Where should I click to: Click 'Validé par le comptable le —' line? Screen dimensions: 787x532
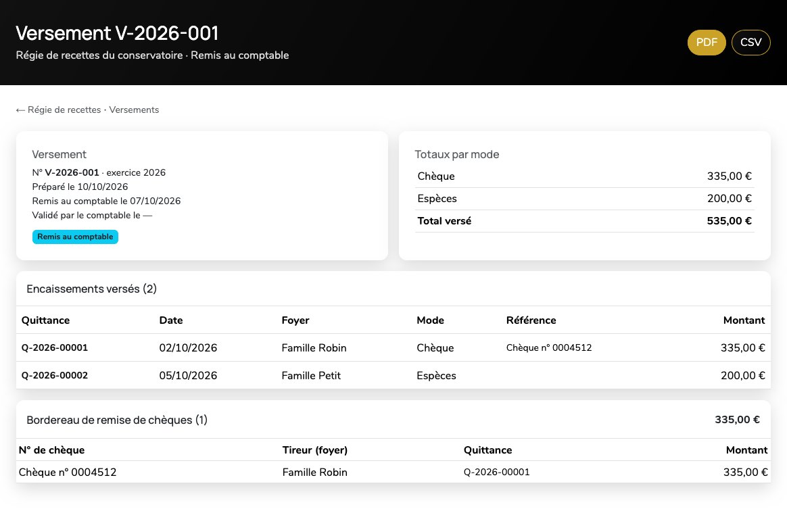(92, 216)
